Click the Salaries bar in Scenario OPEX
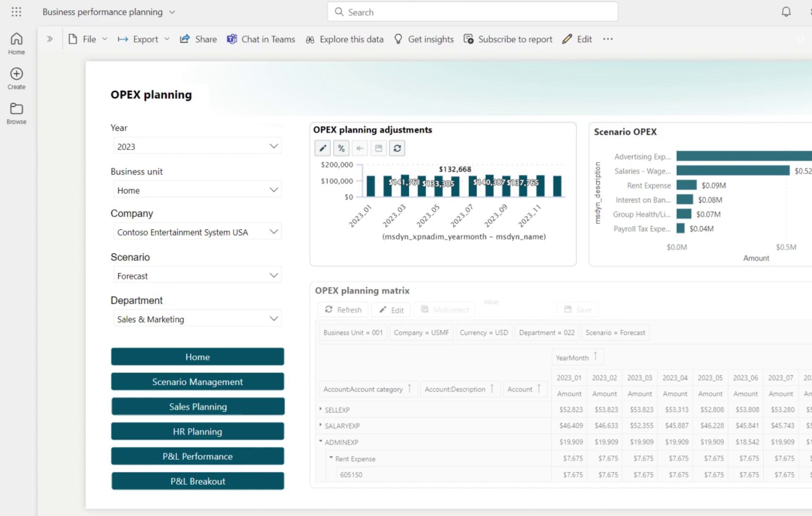Image resolution: width=812 pixels, height=516 pixels. coord(733,171)
